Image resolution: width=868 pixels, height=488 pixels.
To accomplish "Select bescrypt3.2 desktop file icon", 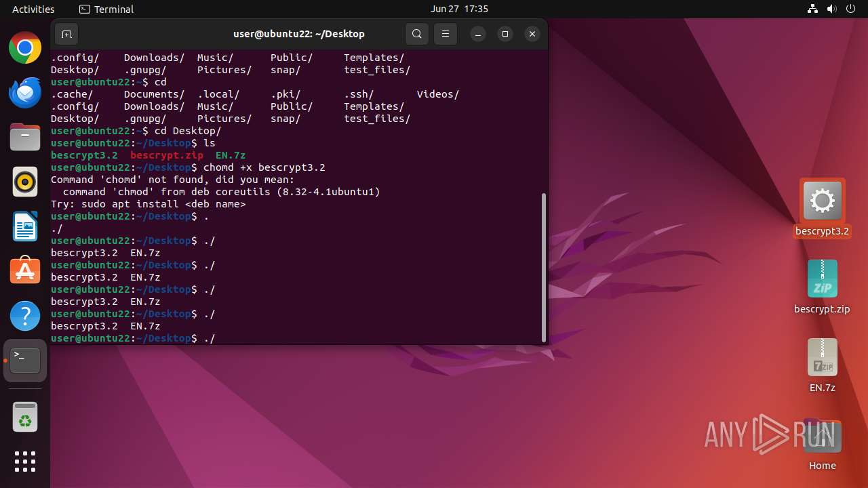I will tap(822, 201).
